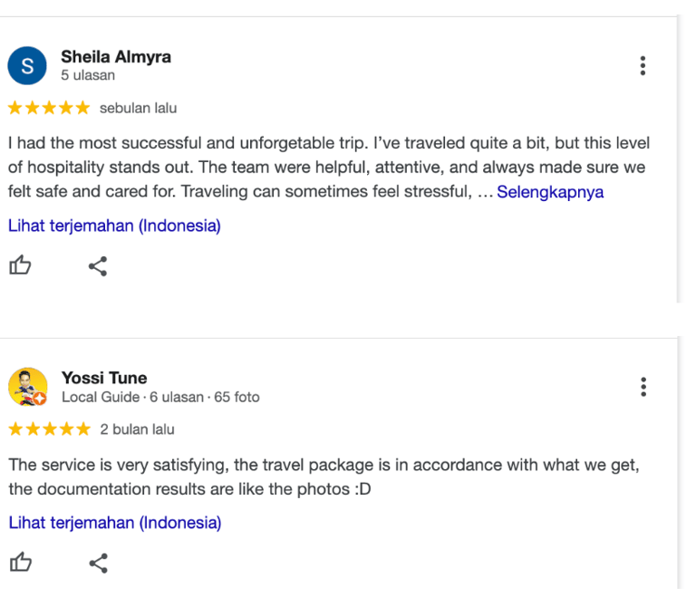Click "sebulan lalu" timestamp on Sheila's review
This screenshot has width=696, height=616.
[139, 109]
